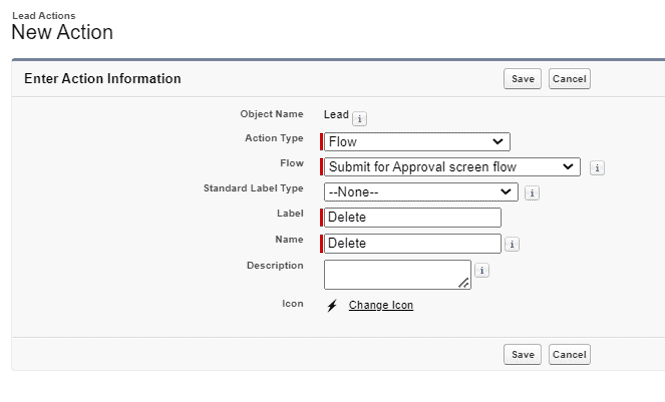Open the Standard Label Type dropdown
This screenshot has width=665, height=402.
click(421, 192)
